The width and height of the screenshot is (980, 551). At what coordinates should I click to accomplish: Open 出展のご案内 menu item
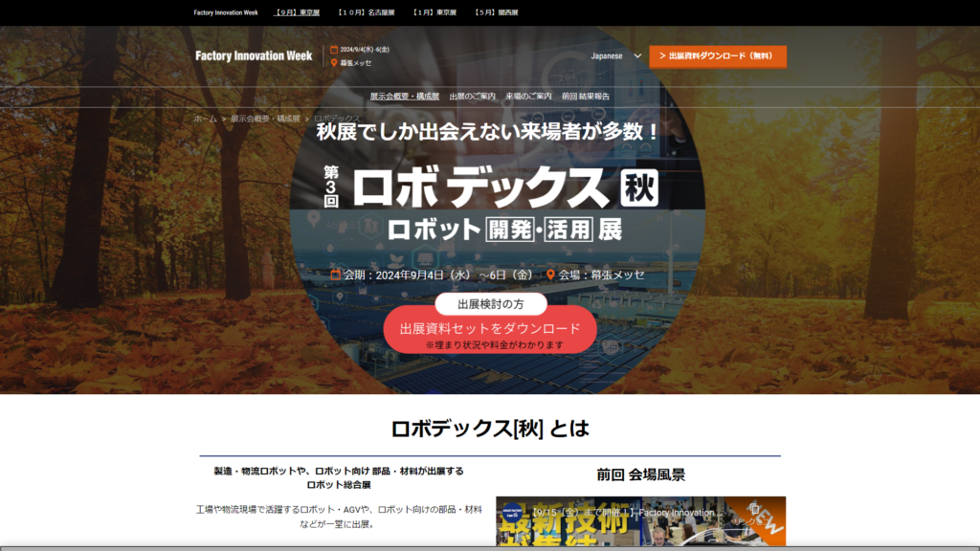click(472, 97)
